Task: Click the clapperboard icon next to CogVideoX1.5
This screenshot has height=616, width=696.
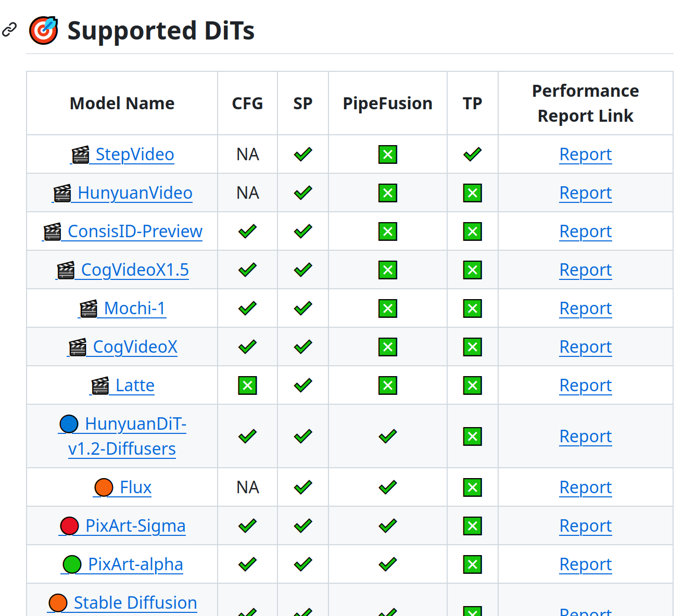Action: 66,270
